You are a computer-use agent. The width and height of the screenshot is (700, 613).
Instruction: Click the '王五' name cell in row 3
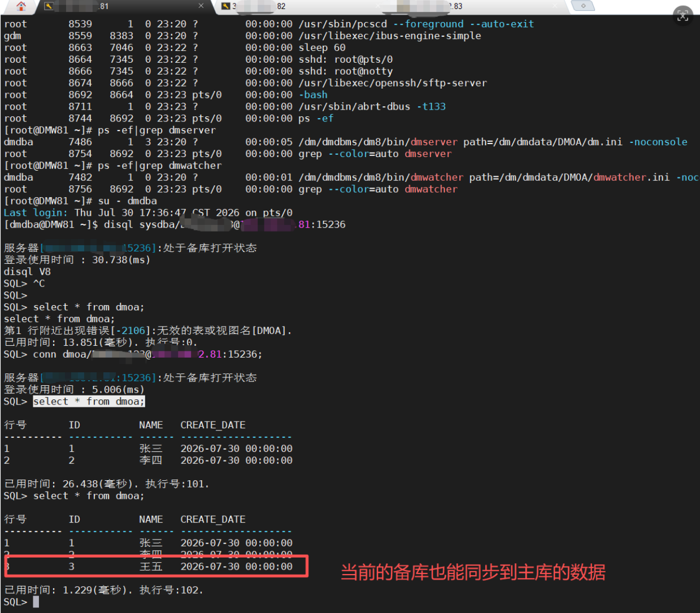coord(151,567)
